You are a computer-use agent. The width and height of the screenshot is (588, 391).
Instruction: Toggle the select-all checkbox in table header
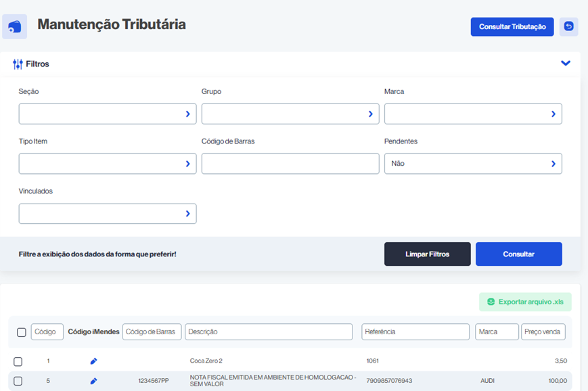(22, 332)
